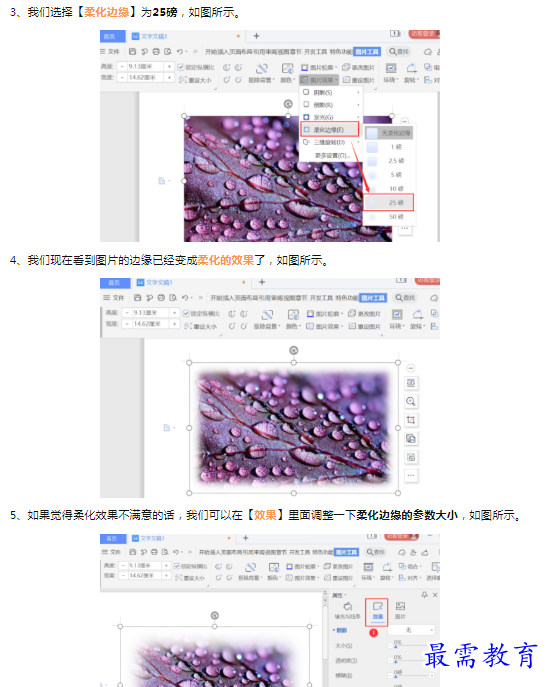Screen dimensions: 546x687
Task: Open 更多设置(O) menu entry
Action: click(331, 156)
